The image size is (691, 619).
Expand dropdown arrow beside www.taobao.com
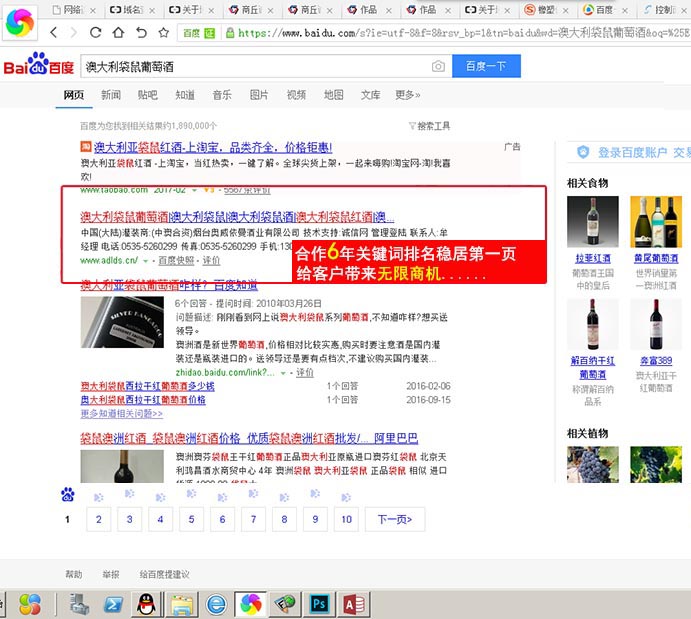click(x=194, y=190)
